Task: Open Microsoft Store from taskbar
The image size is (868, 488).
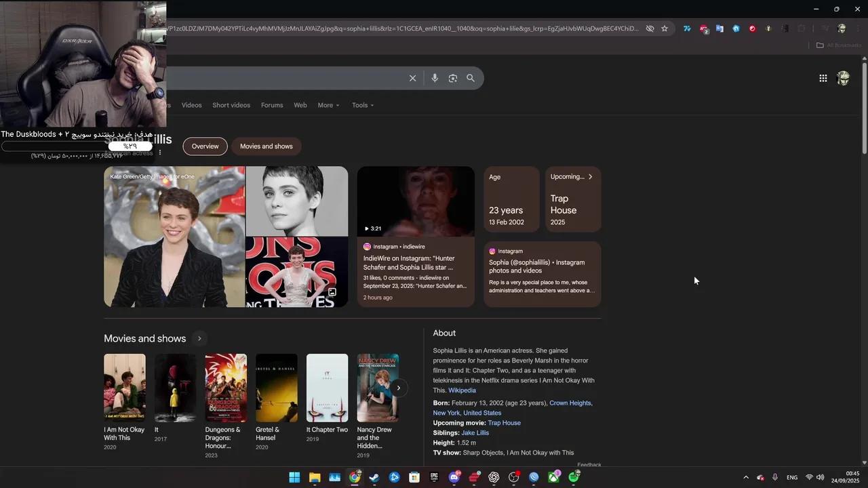Action: (x=414, y=477)
